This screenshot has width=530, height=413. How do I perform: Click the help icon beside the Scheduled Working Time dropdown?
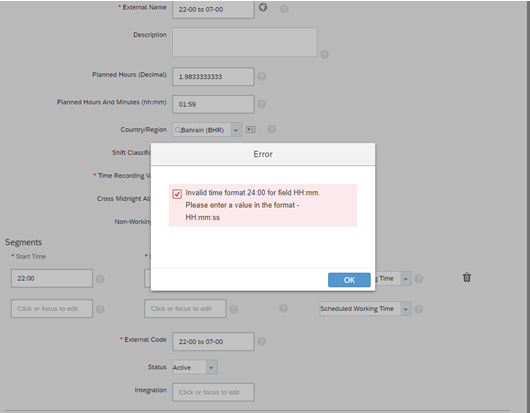[418, 309]
